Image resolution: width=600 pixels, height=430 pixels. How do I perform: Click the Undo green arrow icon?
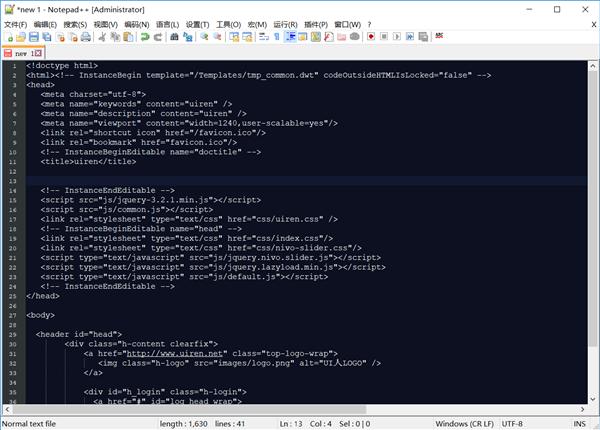coord(145,37)
